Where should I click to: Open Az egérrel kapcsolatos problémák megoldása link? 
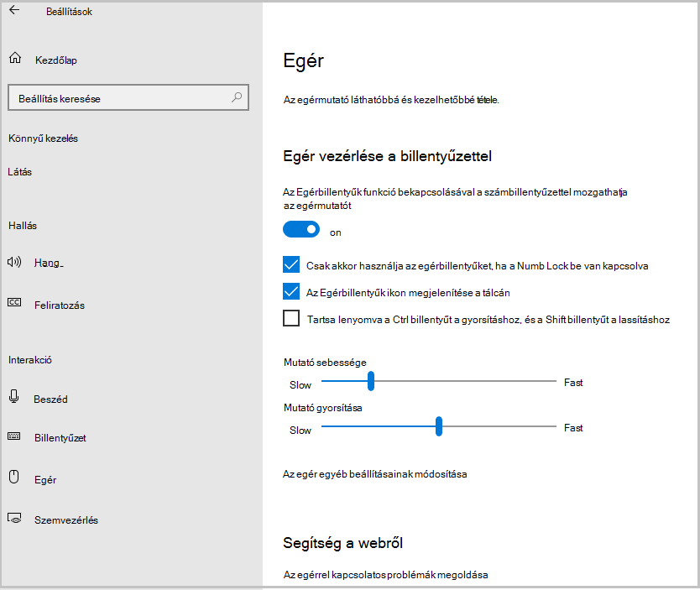386,574
